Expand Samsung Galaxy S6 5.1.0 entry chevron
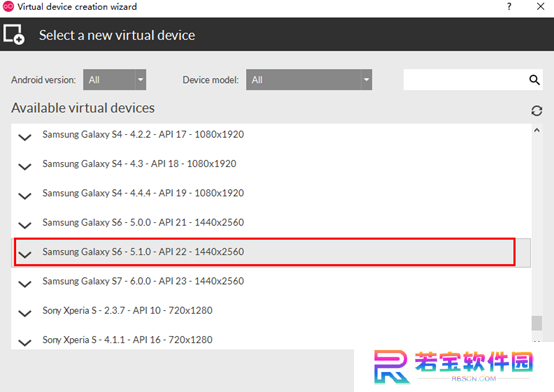 tap(25, 254)
